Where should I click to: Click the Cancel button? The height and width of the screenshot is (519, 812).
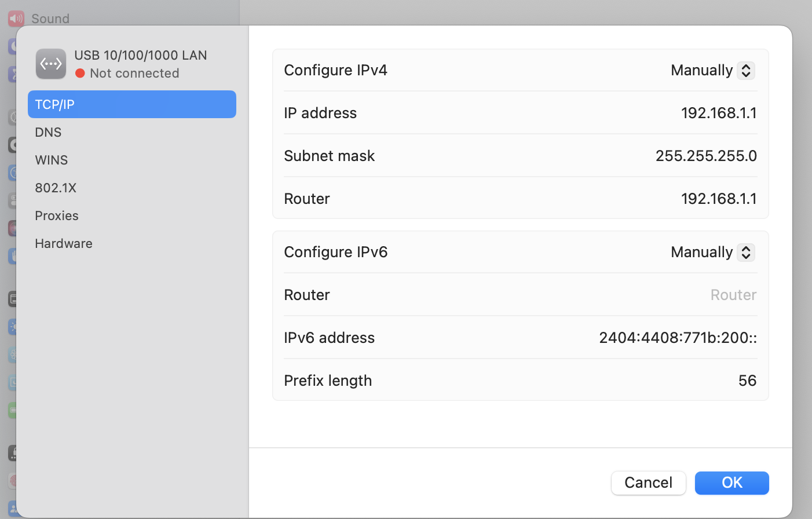[x=648, y=483]
